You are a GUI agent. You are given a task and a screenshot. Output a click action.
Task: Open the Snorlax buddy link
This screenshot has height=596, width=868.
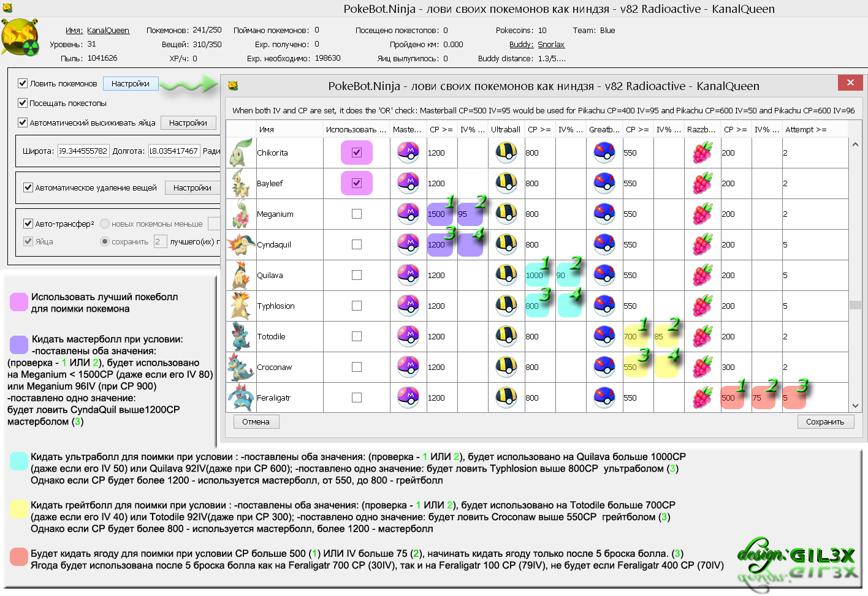[x=551, y=44]
